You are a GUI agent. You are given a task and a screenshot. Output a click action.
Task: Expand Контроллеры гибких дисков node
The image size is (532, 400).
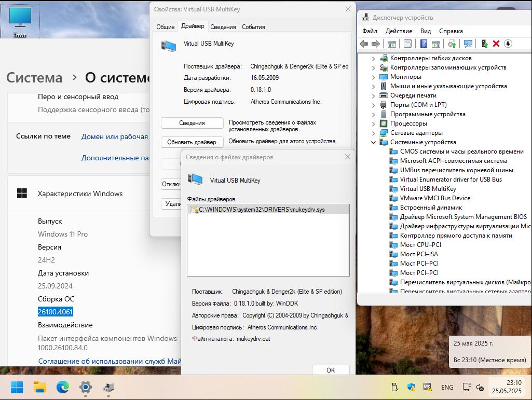pos(373,58)
